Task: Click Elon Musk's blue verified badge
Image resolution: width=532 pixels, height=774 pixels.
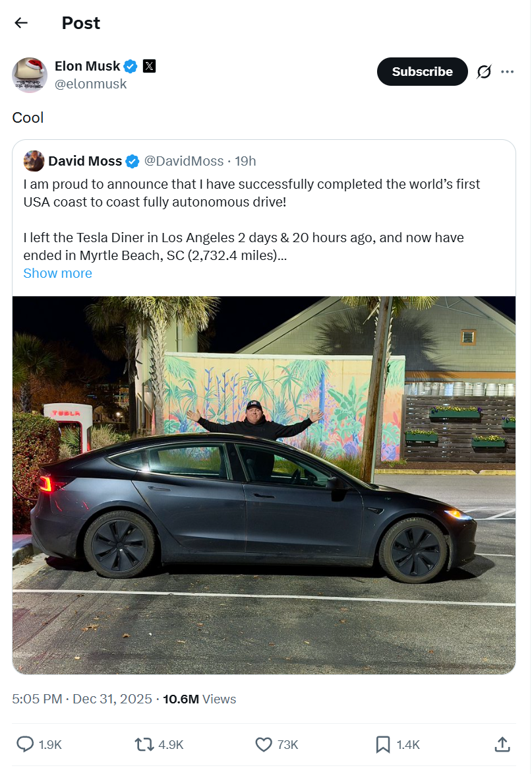Action: [131, 66]
